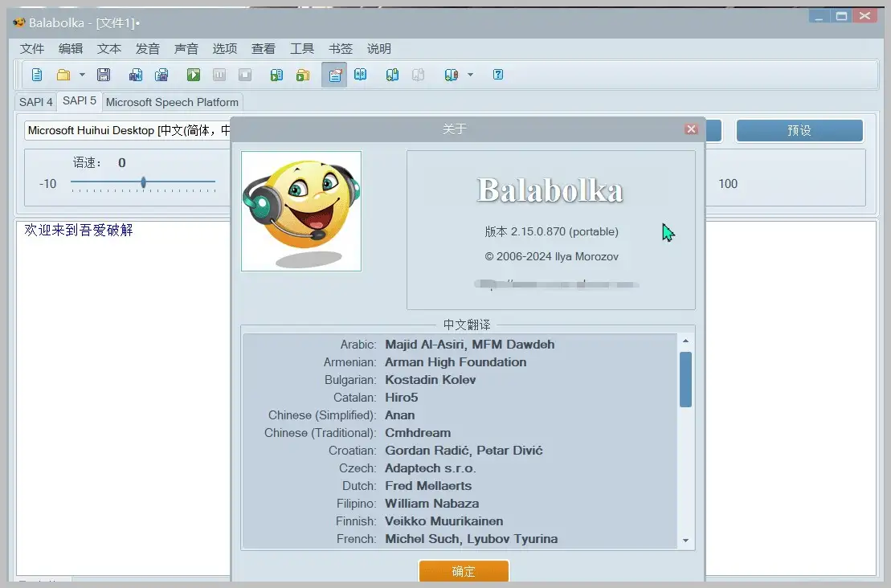Select the Chinese (Simplified) translator 'Anan'

400,415
